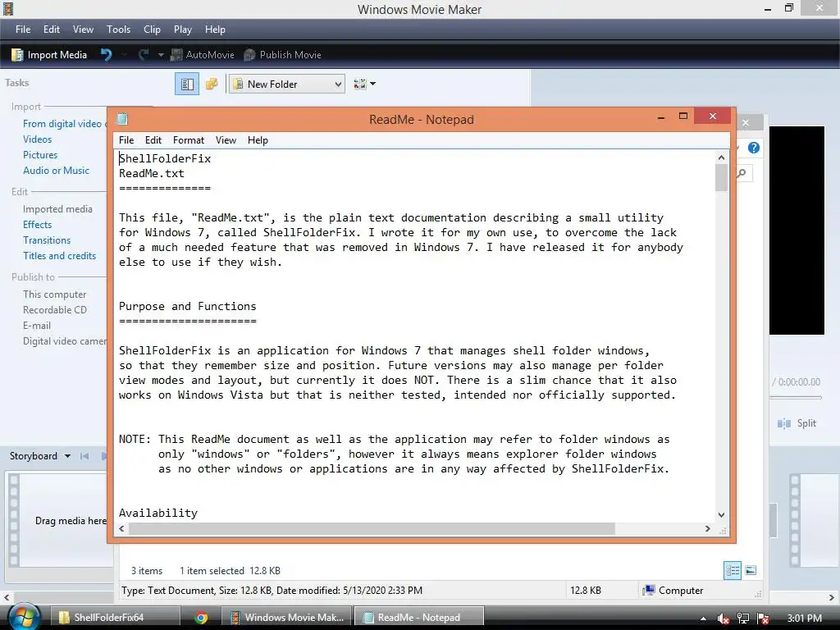Show hidden tray icons arrow
Image resolution: width=840 pixels, height=630 pixels.
(703, 619)
